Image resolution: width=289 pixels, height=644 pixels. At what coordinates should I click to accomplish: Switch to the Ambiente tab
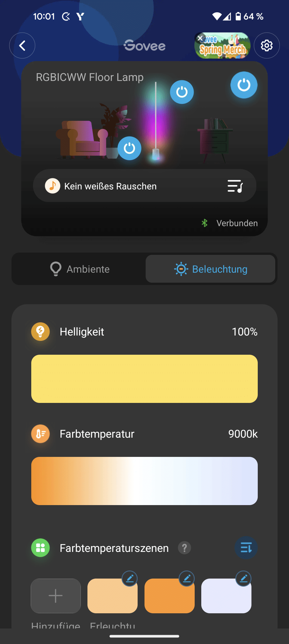(x=80, y=269)
